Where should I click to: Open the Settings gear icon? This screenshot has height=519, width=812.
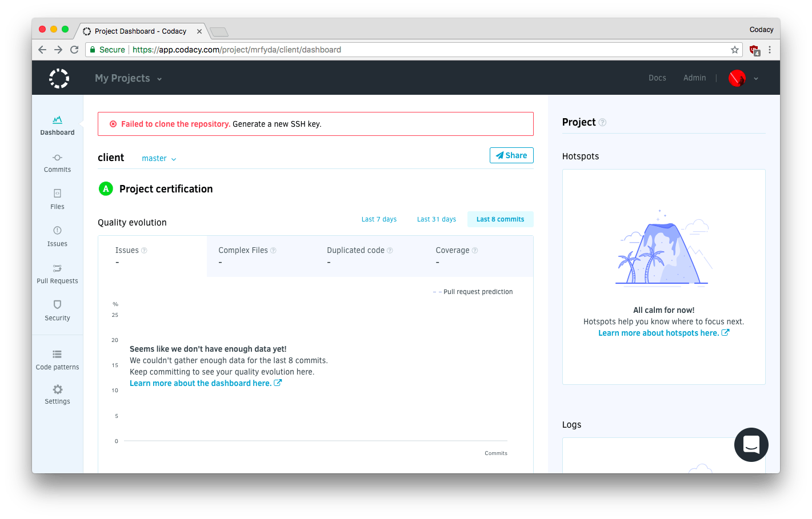57,390
